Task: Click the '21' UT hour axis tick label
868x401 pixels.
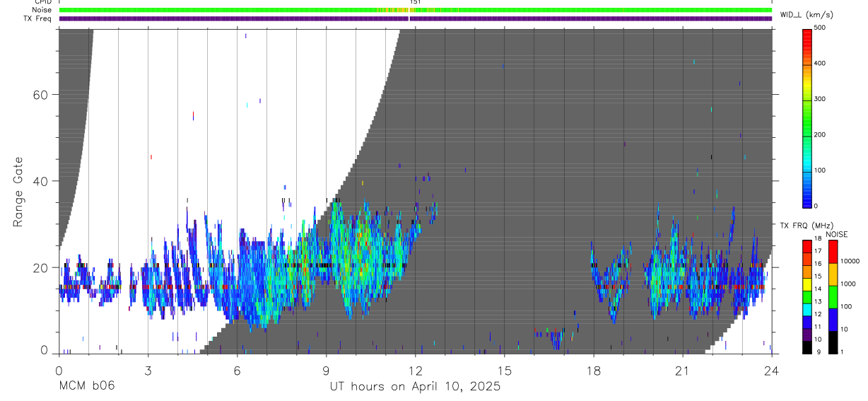Action: click(682, 370)
